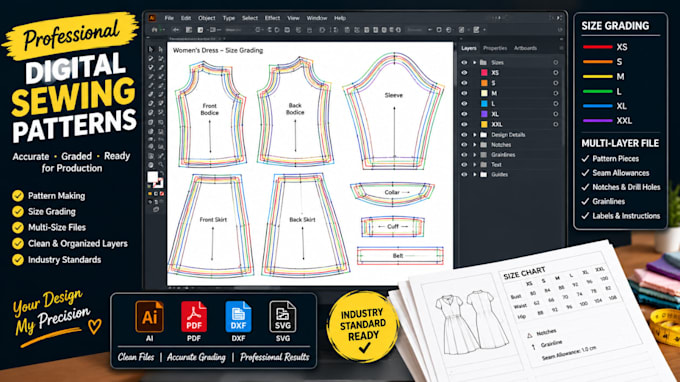
Task: Select the Selection (black arrow) tool
Action: [150, 49]
